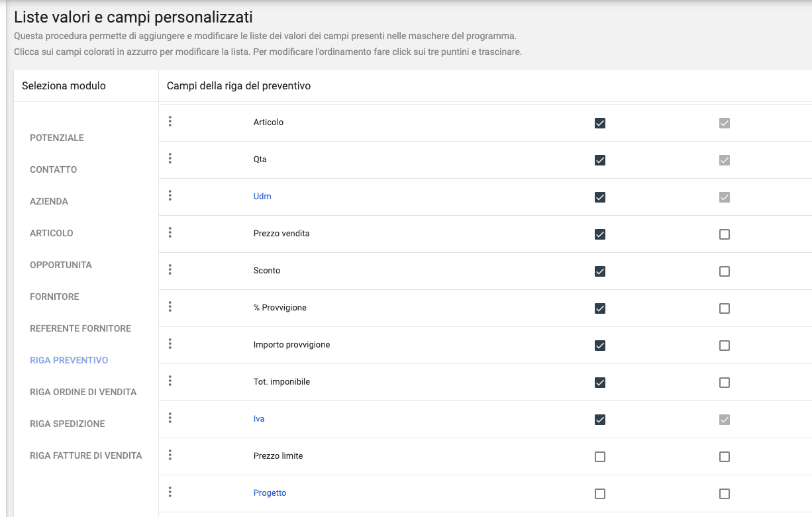Select the FORNITORE module

click(54, 297)
